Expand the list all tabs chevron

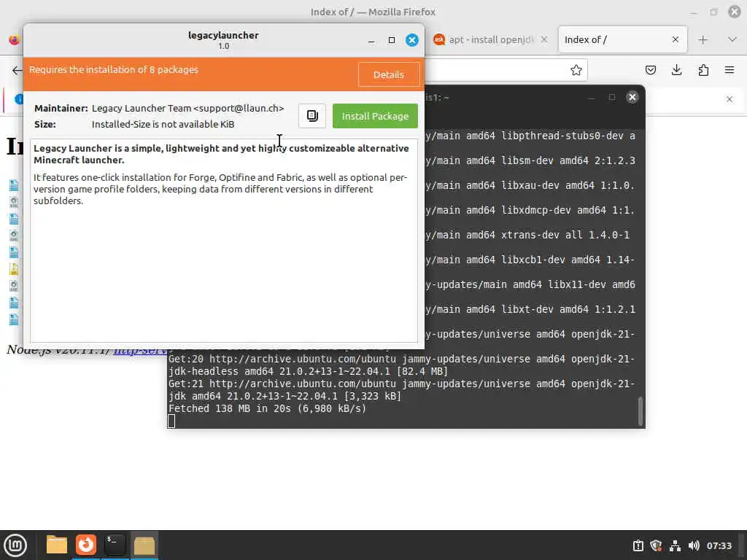tap(732, 39)
